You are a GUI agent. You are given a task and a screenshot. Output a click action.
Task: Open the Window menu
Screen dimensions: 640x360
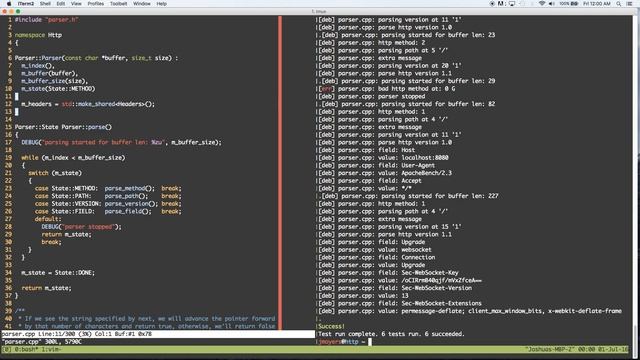coord(142,4)
